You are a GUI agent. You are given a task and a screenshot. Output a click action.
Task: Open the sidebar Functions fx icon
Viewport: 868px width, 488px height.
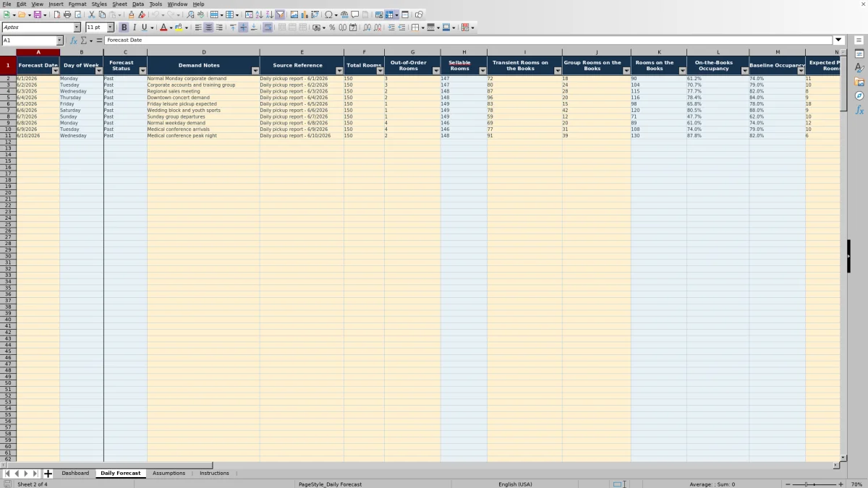(859, 110)
